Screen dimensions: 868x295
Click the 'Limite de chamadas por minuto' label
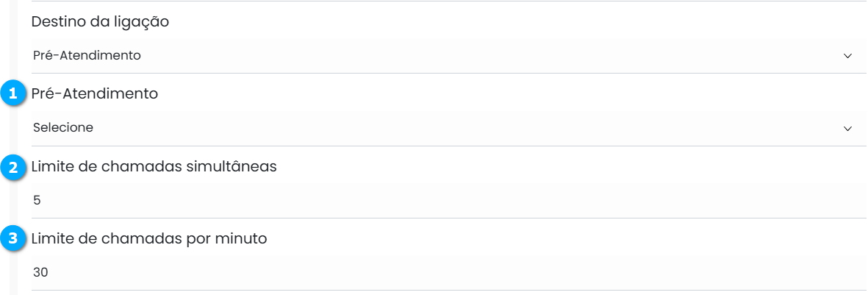pyautogui.click(x=148, y=238)
